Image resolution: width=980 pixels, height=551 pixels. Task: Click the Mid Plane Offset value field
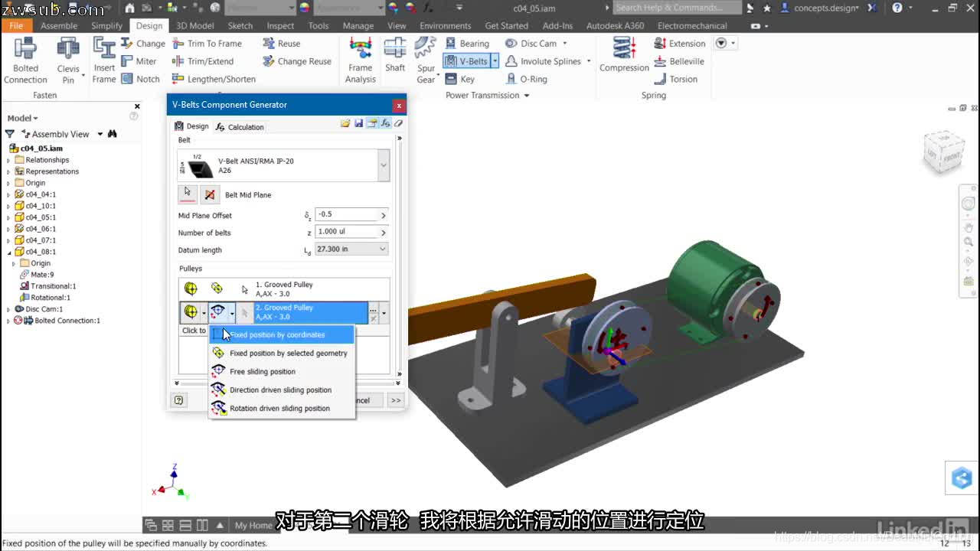[x=347, y=214]
